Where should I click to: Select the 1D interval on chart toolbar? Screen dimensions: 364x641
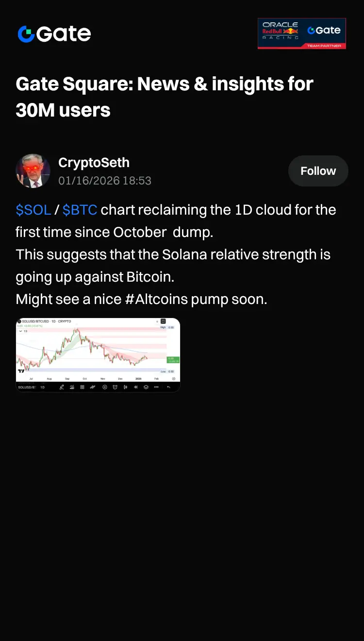(42, 387)
